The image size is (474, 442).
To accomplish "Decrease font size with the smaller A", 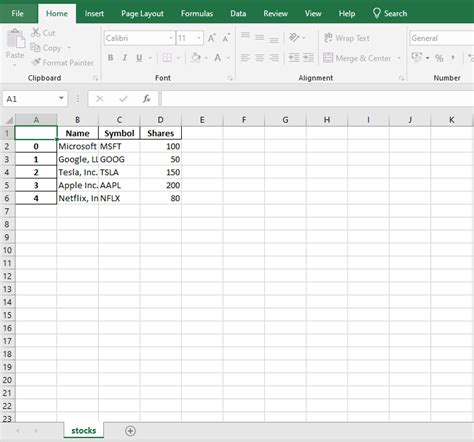I will [226, 38].
